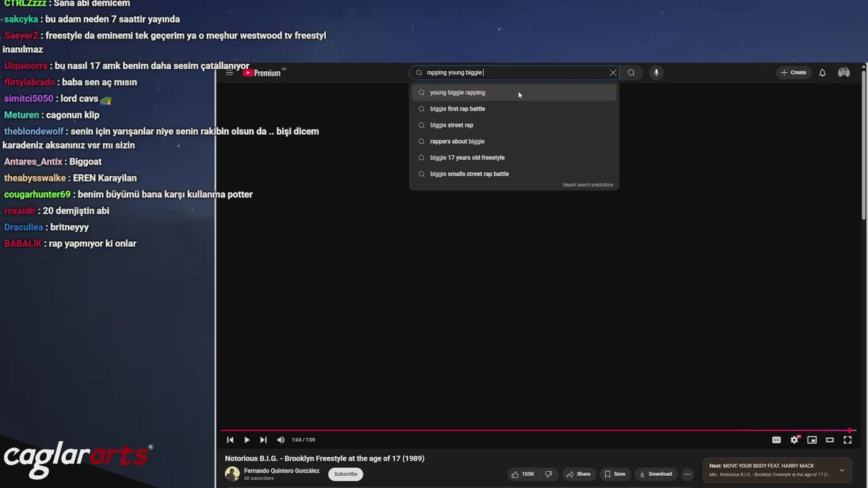This screenshot has width=868, height=488.
Task: Enter full screen mode
Action: pyautogui.click(x=847, y=440)
